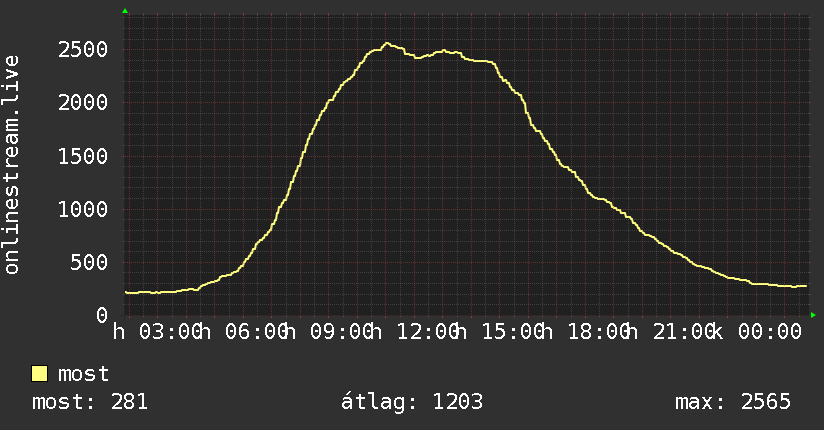Click the 'most' legend label

coord(83,374)
